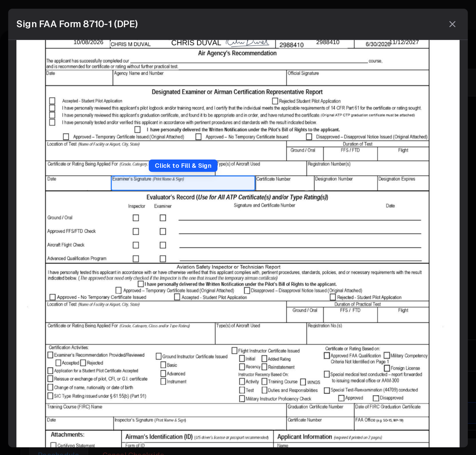Check inspector 'Rejected - Student Pilot Application' box
The height and width of the screenshot is (455, 476).
coord(333,297)
